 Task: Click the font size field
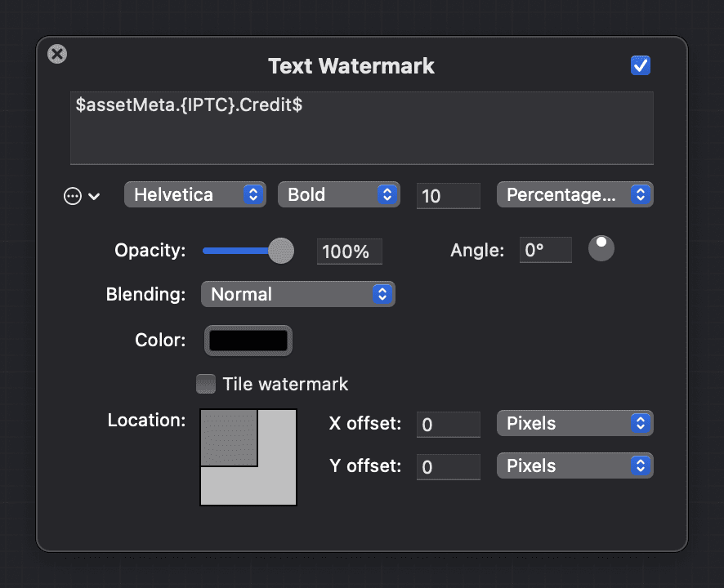click(x=448, y=196)
